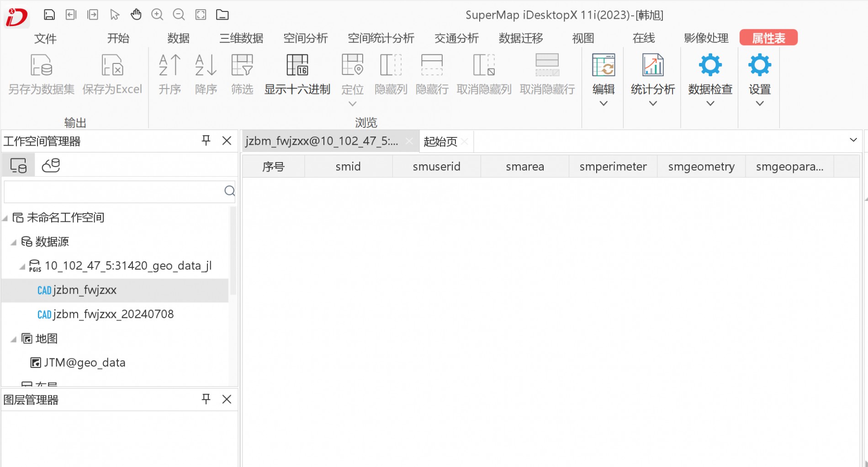The height and width of the screenshot is (467, 868).
Task: Switch to the jzbm_fwjzxx attribute table tab
Action: coord(322,142)
